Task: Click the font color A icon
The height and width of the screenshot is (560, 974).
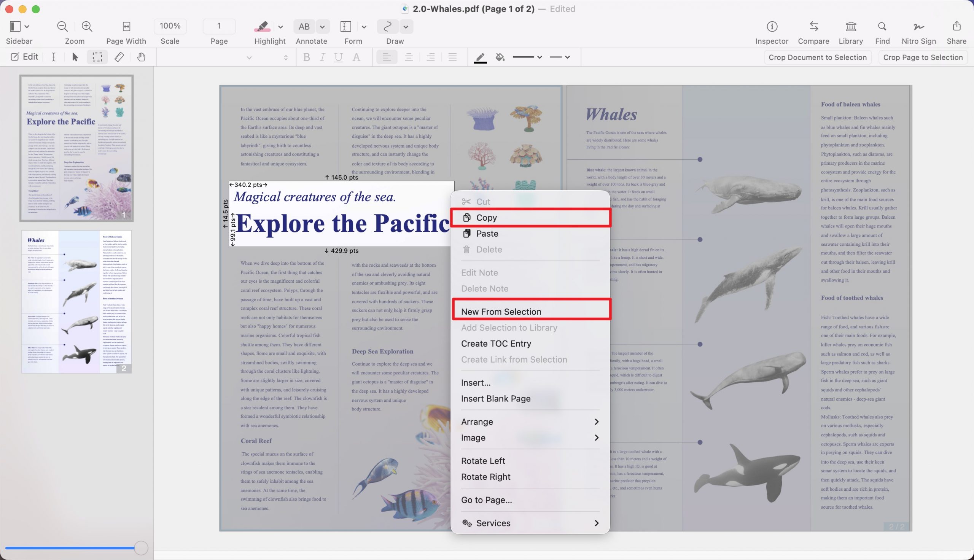Action: click(x=356, y=57)
